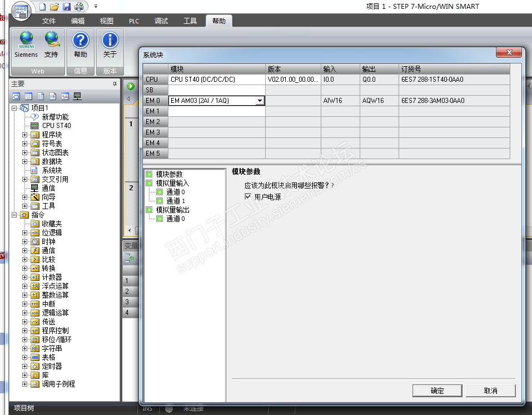532x415 pixels.
Task: Expand the 程序块 tree node
Action: coord(25,135)
